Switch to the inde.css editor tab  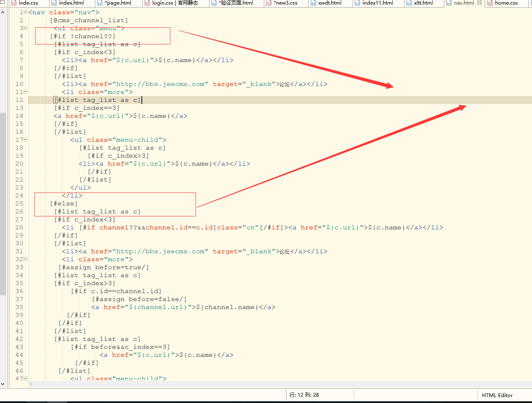pos(28,3)
